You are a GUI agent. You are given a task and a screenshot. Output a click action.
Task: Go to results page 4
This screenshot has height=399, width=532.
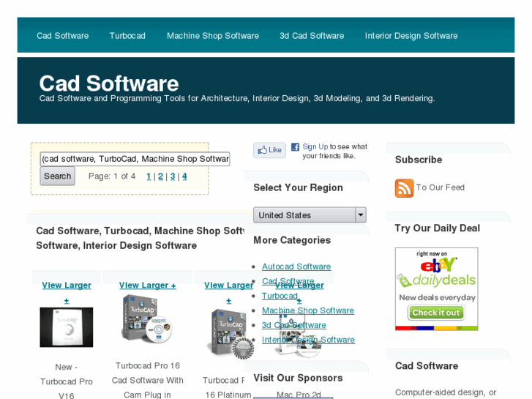coord(184,176)
